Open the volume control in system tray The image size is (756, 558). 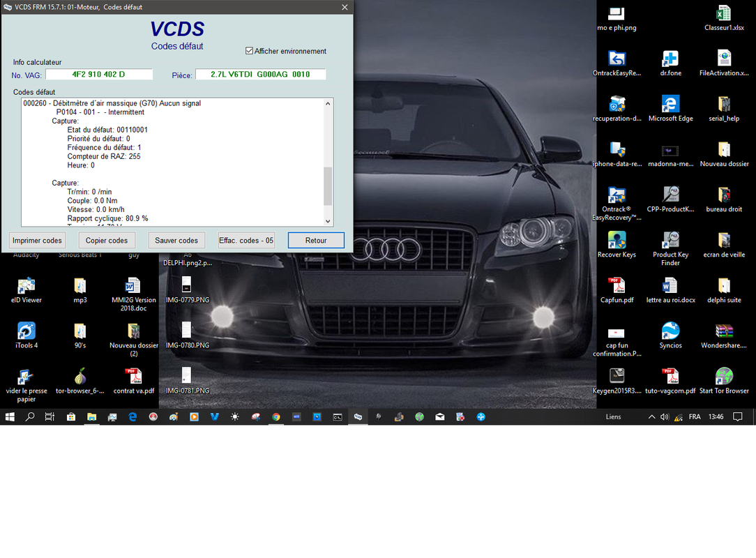665,416
